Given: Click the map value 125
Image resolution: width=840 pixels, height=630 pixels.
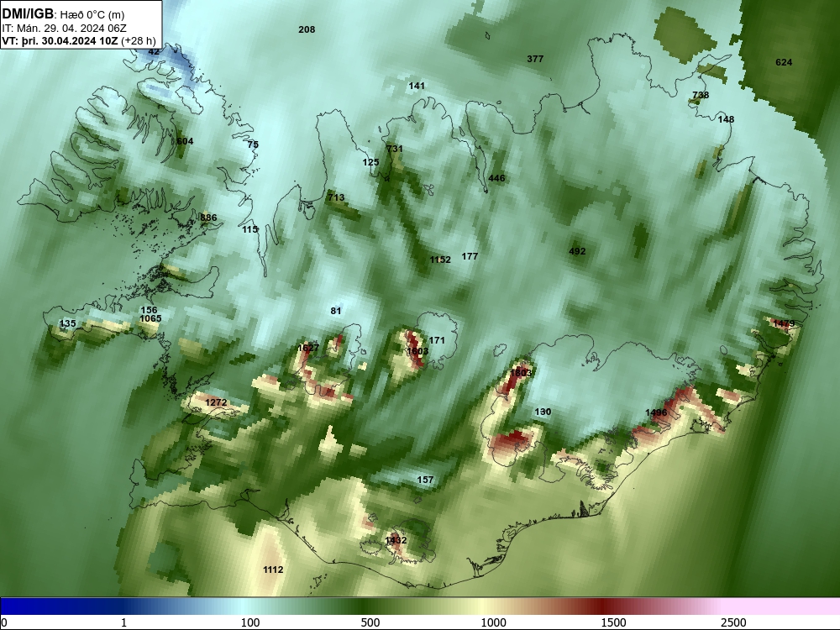Looking at the screenshot, I should pyautogui.click(x=370, y=162).
